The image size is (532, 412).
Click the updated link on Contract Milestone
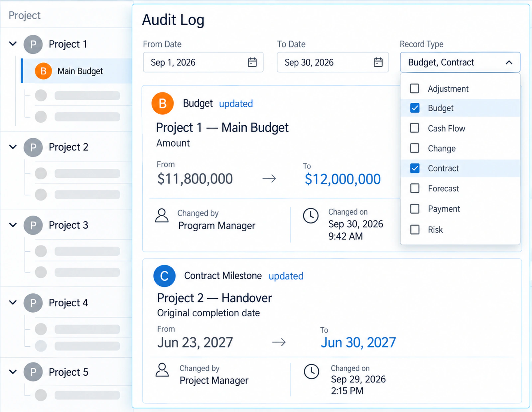(x=286, y=276)
